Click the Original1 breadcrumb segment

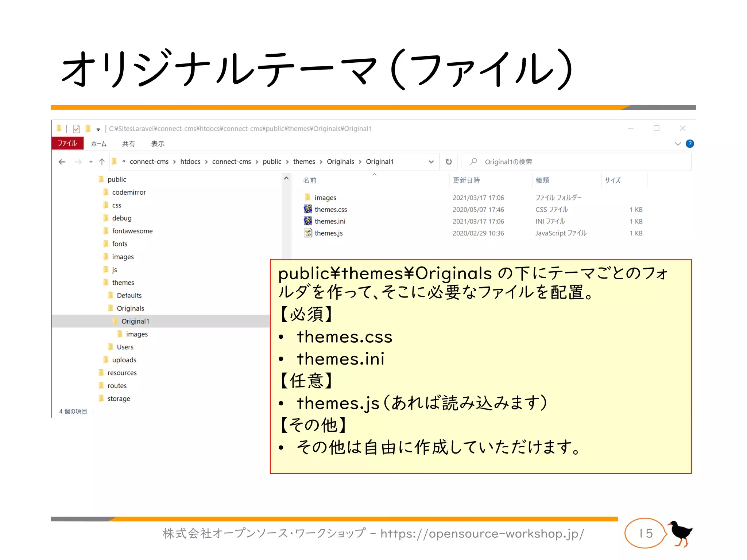click(380, 162)
